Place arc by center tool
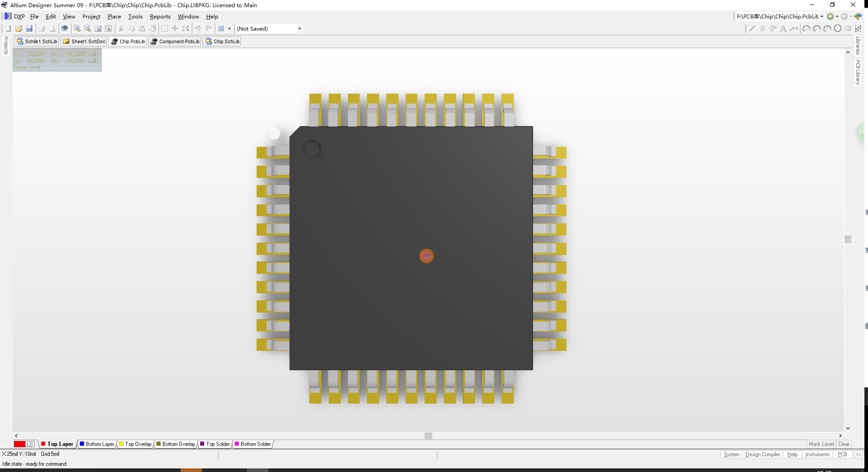The width and height of the screenshot is (868, 472). point(806,28)
